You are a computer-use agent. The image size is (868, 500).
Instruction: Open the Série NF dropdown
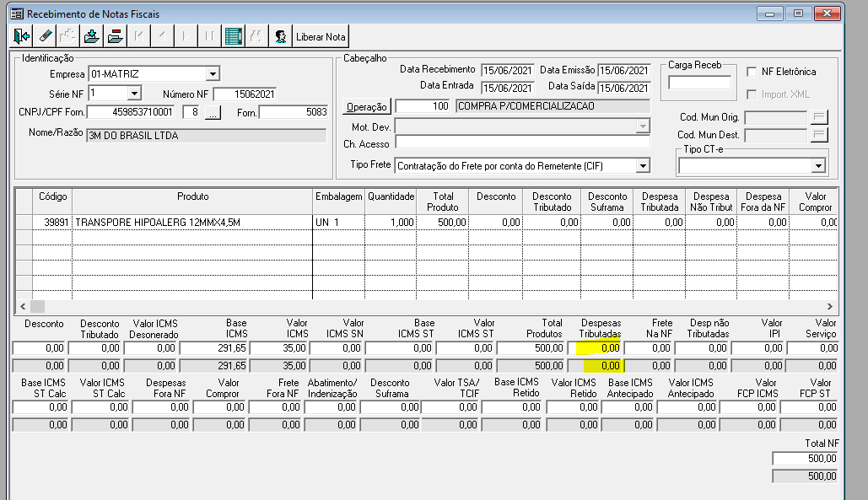[134, 94]
